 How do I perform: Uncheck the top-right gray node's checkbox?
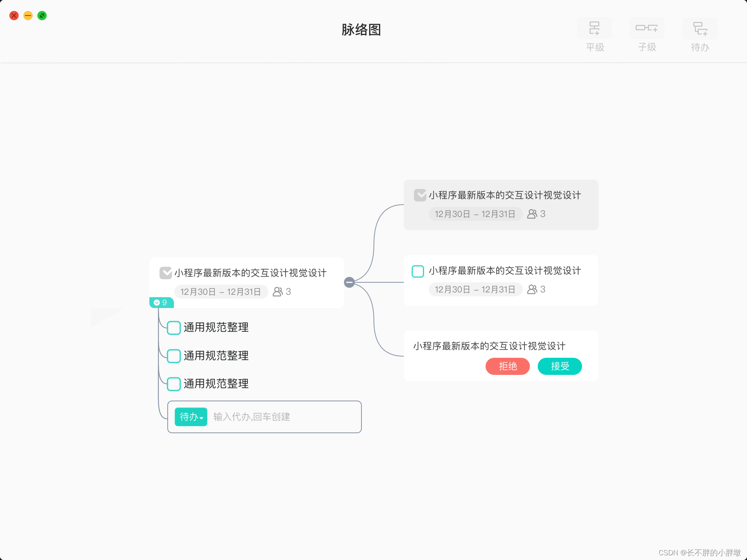click(420, 195)
